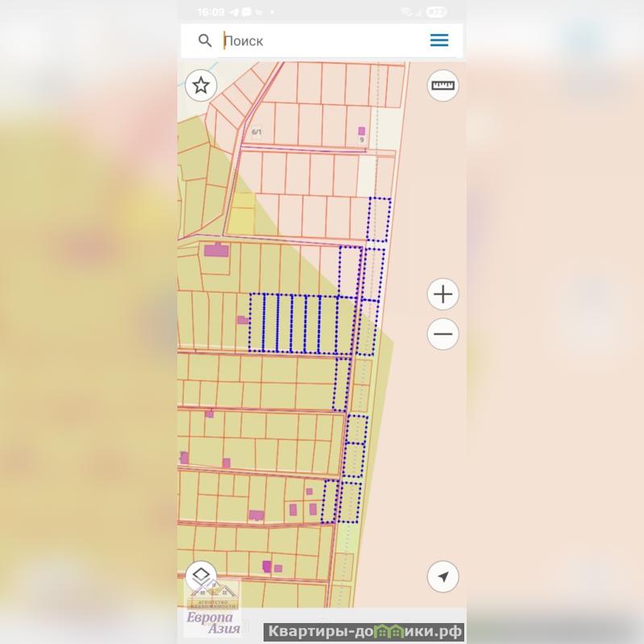Viewport: 644px width, 644px height.
Task: Select the pink building labeled 9
Action: pyautogui.click(x=362, y=131)
